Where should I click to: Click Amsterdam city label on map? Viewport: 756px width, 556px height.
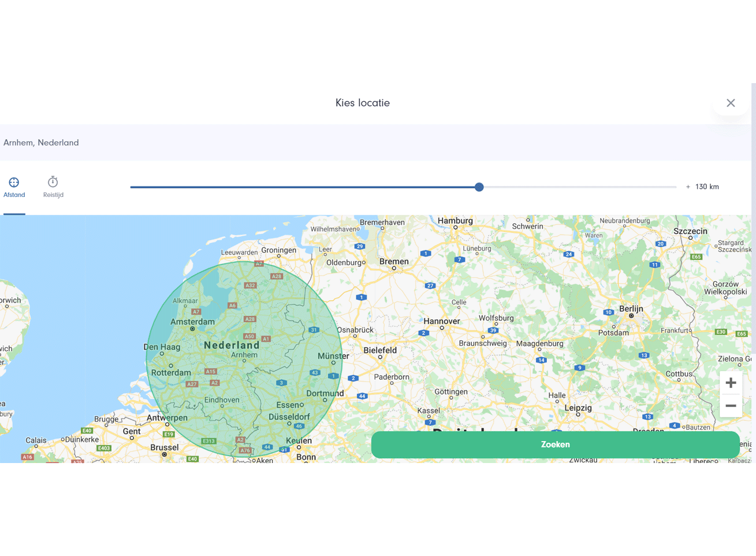[x=192, y=322]
